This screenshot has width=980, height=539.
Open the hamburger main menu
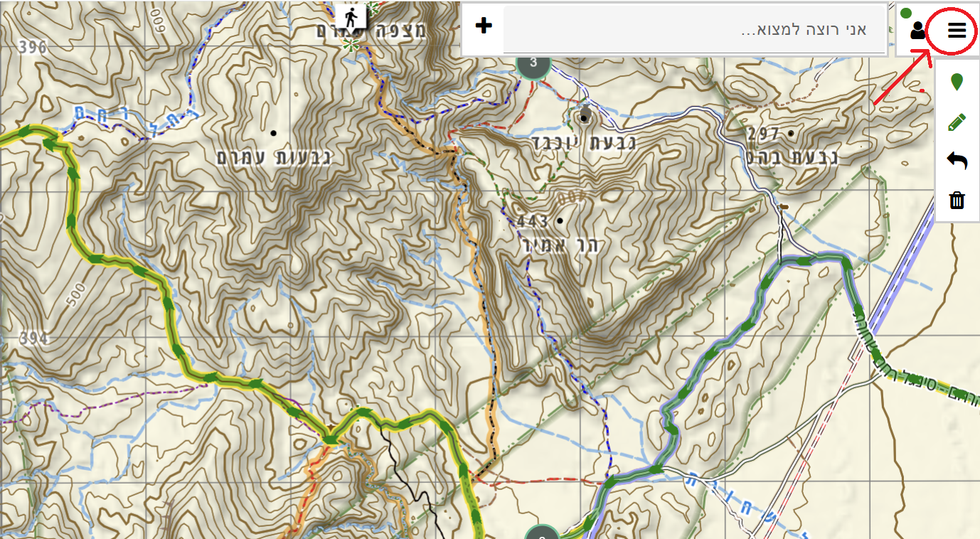[x=957, y=30]
